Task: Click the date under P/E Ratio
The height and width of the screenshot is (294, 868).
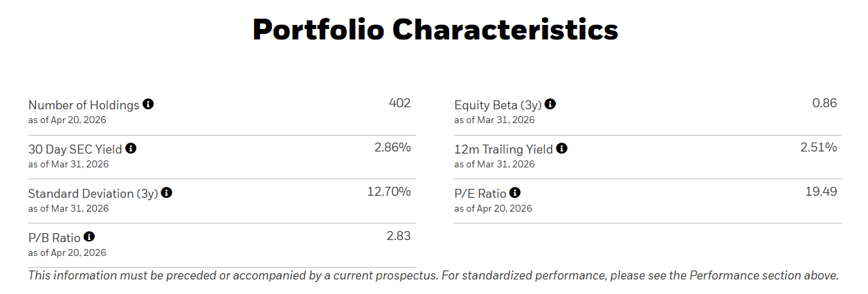Action: (x=493, y=208)
